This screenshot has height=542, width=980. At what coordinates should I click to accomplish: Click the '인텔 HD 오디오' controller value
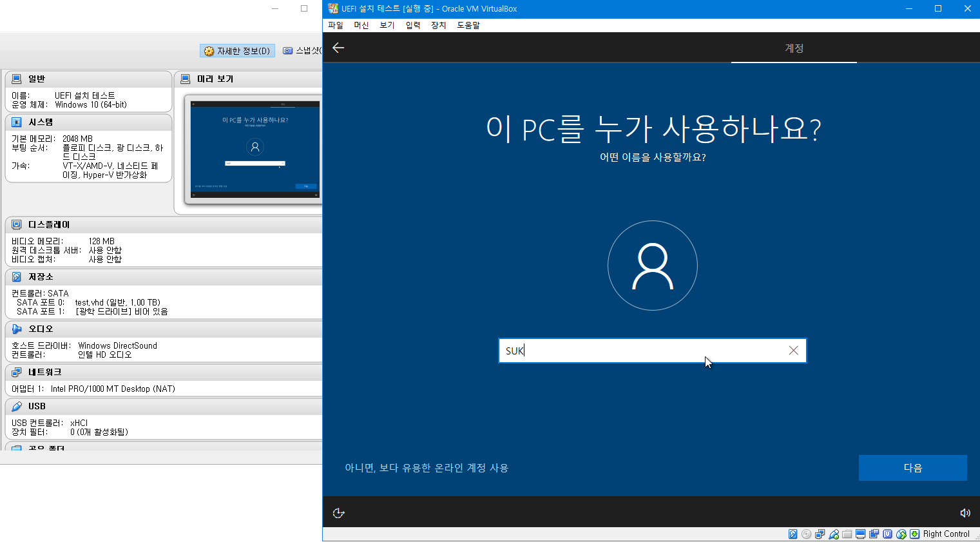[x=104, y=354]
